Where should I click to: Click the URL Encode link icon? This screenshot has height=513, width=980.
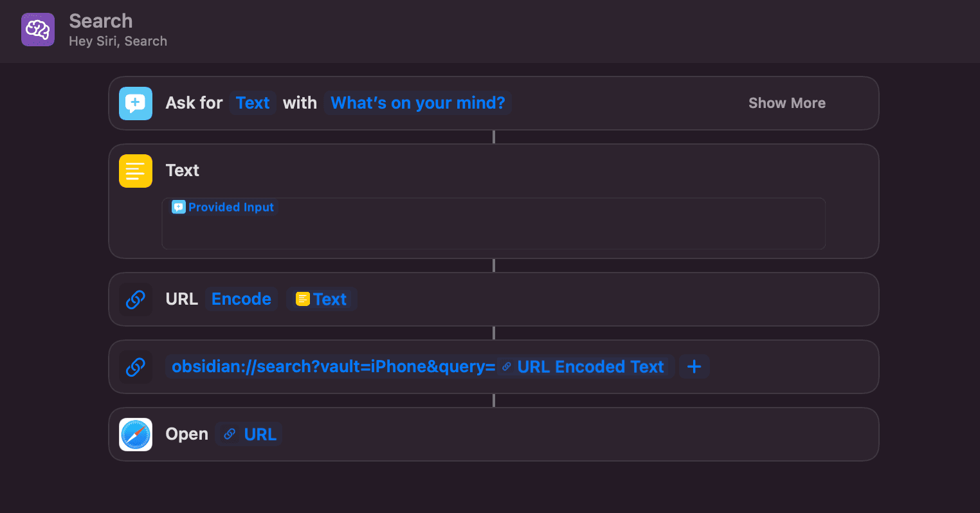click(x=136, y=300)
